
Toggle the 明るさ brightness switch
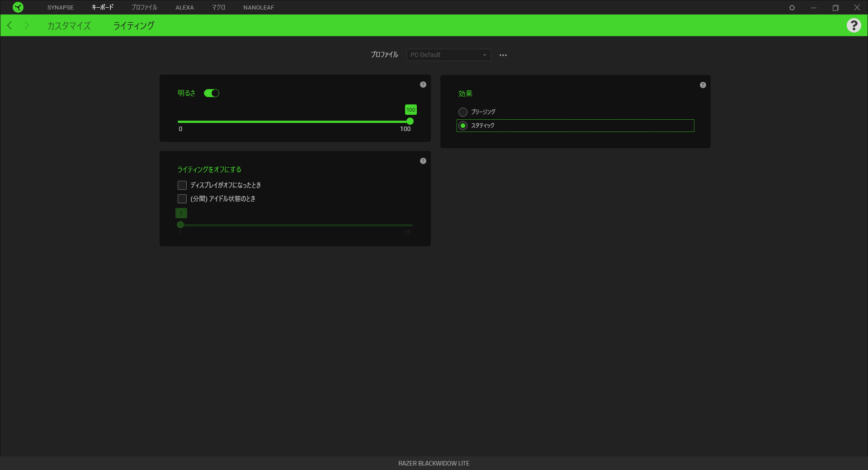pyautogui.click(x=212, y=93)
